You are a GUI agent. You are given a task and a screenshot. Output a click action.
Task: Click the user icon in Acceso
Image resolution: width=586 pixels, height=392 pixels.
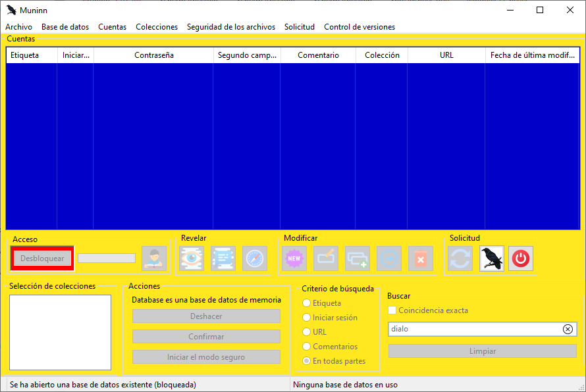point(154,258)
